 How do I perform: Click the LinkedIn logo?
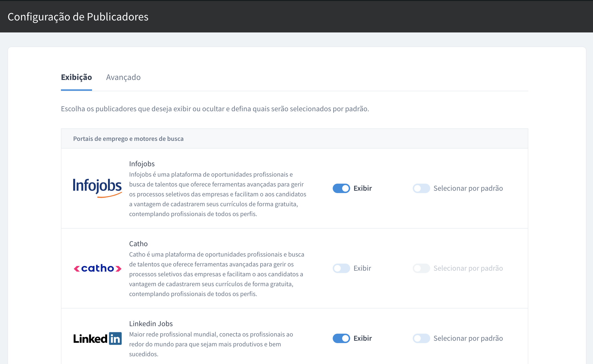coord(97,338)
